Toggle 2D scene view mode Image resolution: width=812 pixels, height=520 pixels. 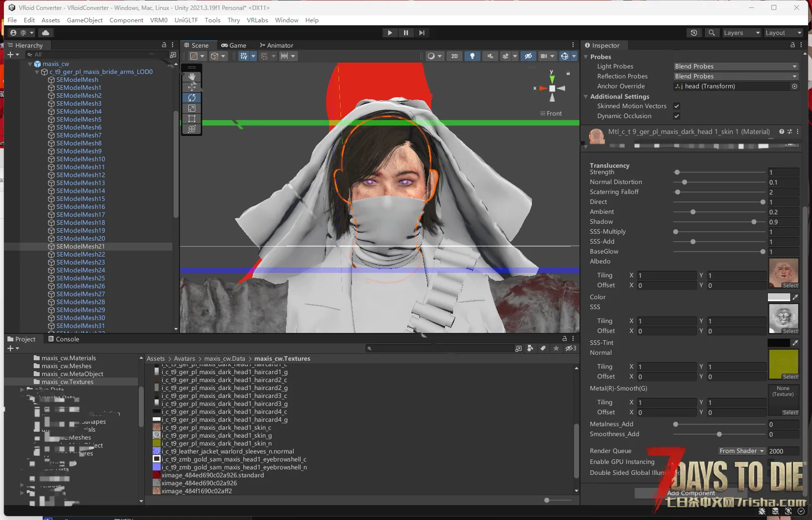pyautogui.click(x=454, y=56)
